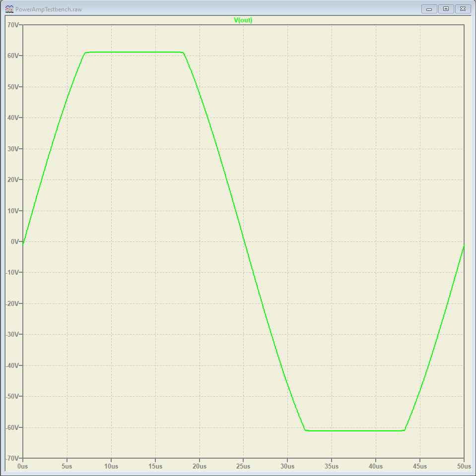
Task: Click the 5us time axis label
Action: 67,466
